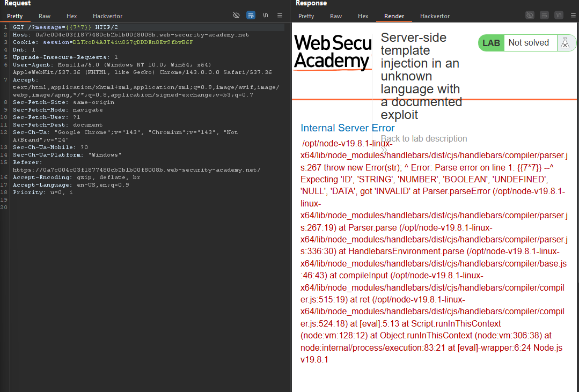
Task: Switch to the Request Pretty tab
Action: point(15,16)
